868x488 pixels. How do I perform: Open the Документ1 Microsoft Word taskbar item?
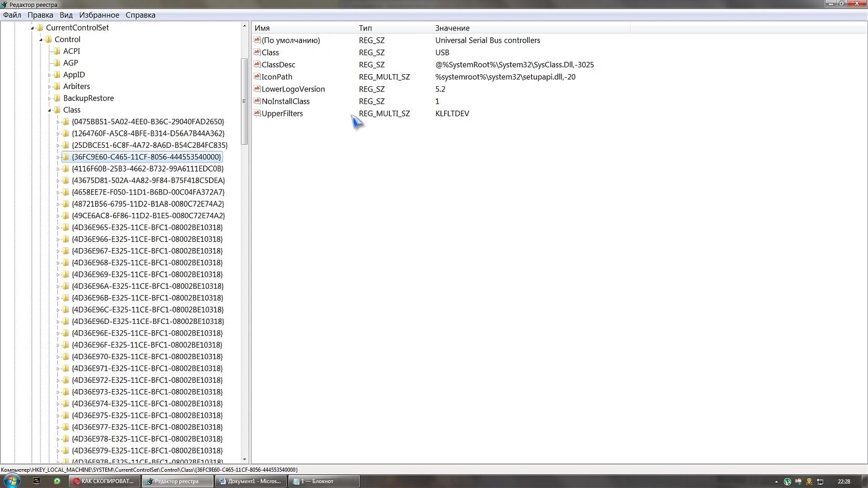250,481
